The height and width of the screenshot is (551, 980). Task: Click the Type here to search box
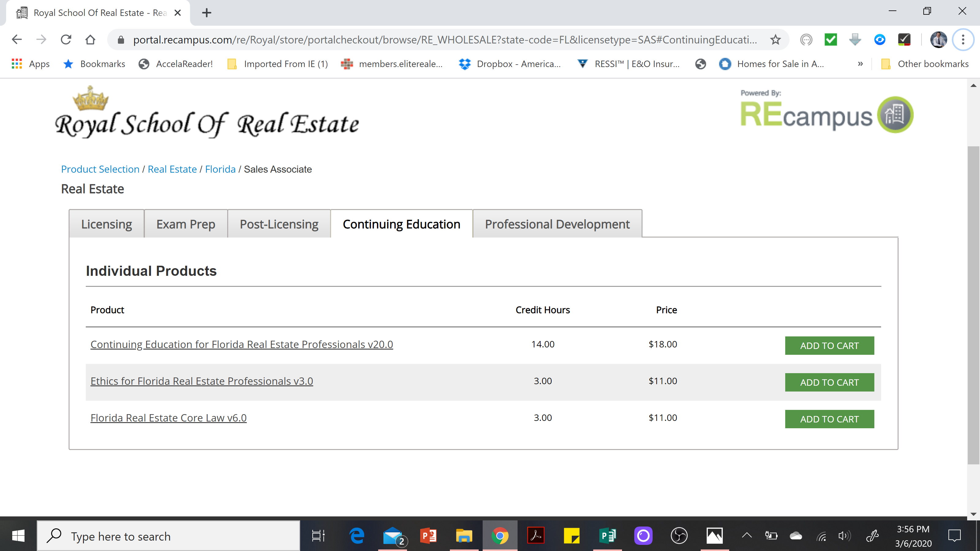[x=168, y=536]
